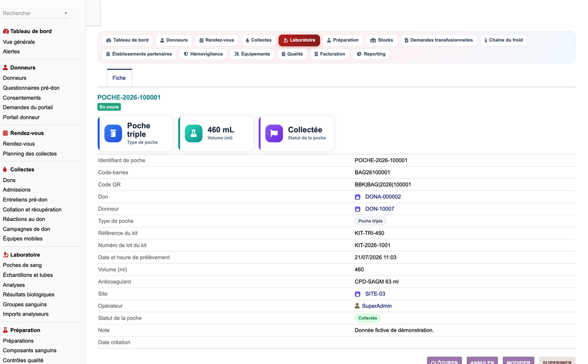
Task: Open the Tableau de bord top menu
Action: pyautogui.click(x=127, y=40)
